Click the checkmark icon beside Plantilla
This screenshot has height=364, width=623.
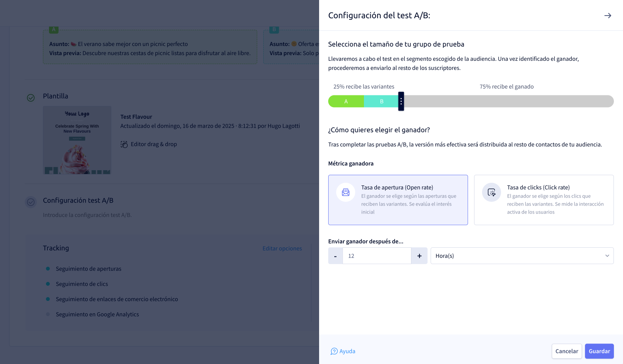pos(31,98)
